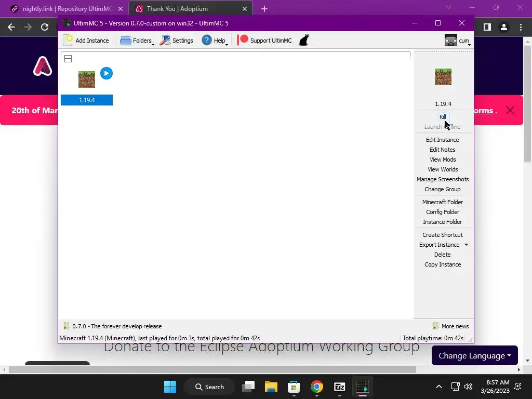Open the Windows Start menu
The height and width of the screenshot is (399, 532).
[x=170, y=387]
